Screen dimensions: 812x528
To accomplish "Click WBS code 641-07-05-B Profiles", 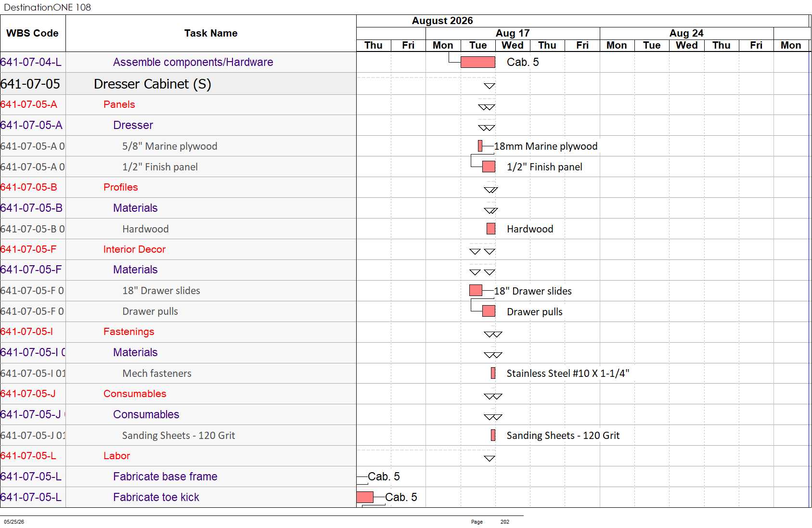I will coord(29,187).
